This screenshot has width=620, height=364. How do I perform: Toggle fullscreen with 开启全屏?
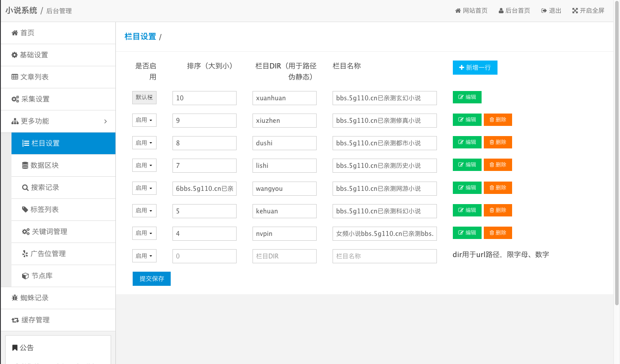coord(588,11)
